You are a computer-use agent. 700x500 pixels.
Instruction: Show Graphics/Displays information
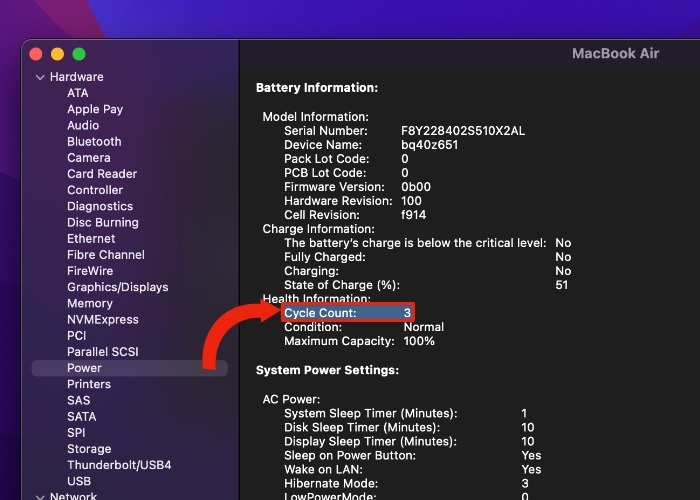pyautogui.click(x=118, y=287)
